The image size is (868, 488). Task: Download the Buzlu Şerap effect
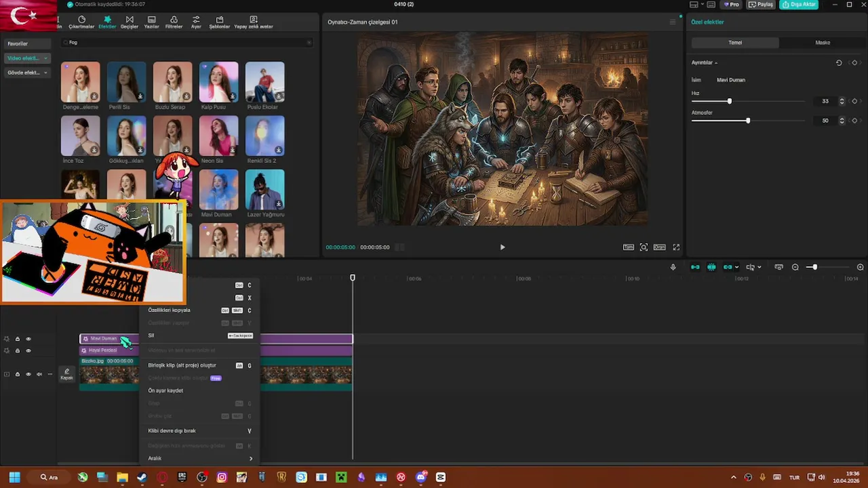pos(186,96)
